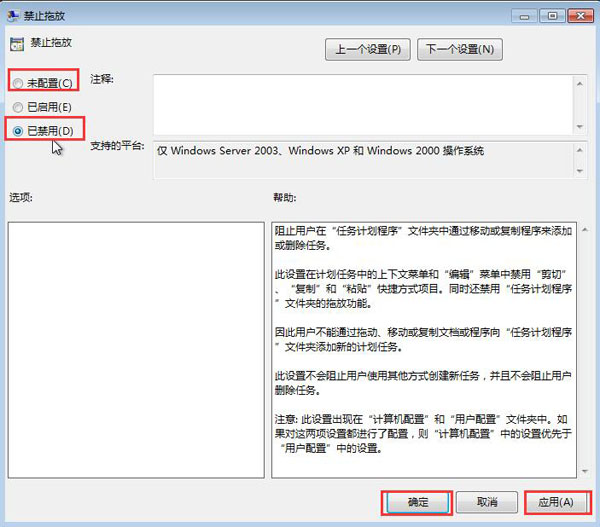Click the help paragraph starting 此设置在计划任务中
The width and height of the screenshot is (600, 527).
tap(423, 289)
